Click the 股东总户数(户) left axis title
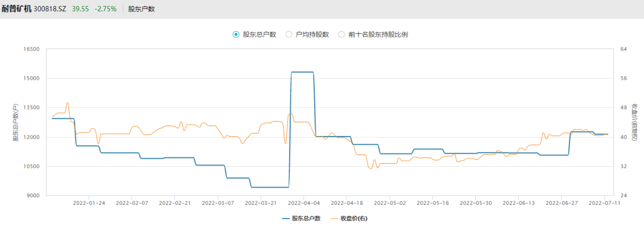Image resolution: width=644 pixels, height=227 pixels. pyautogui.click(x=16, y=122)
